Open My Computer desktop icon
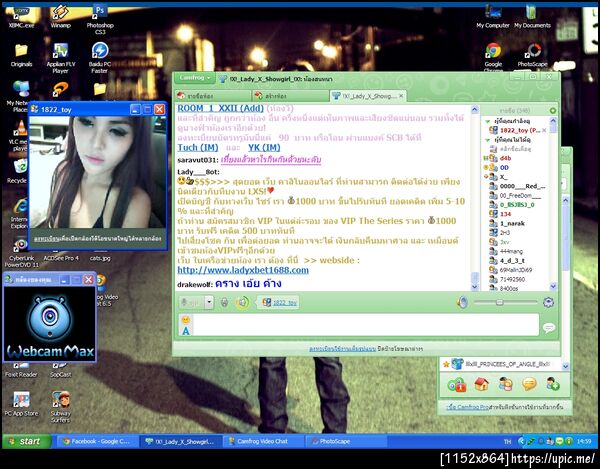Image resolution: width=600 pixels, height=469 pixels. [493, 16]
